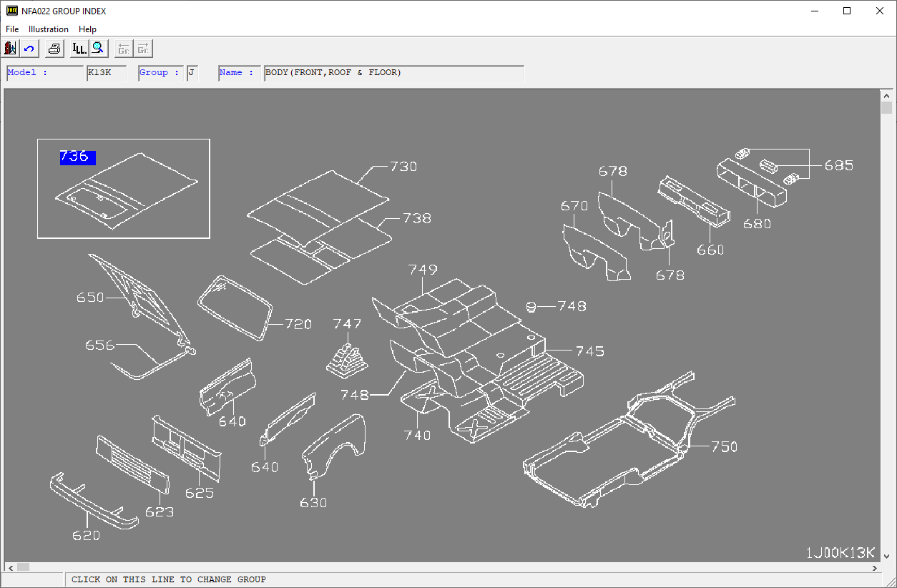Open the Illustration menu
The width and height of the screenshot is (897, 588).
click(x=49, y=29)
